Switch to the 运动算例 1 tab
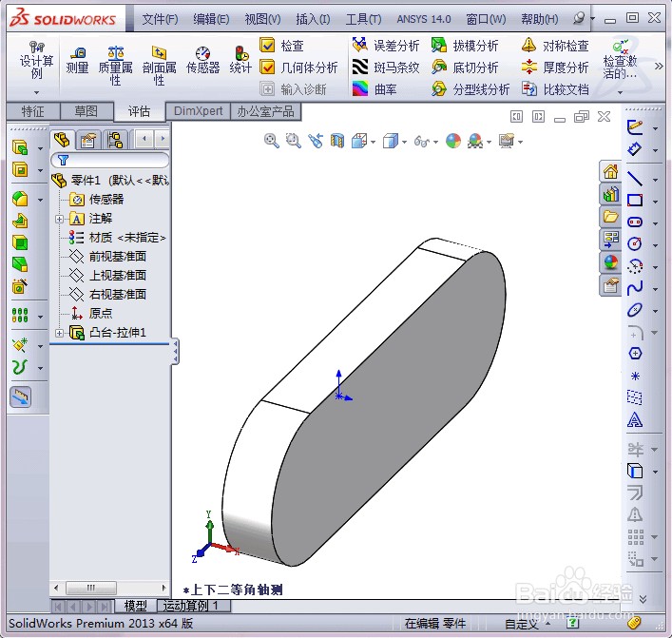This screenshot has height=638, width=672. [194, 606]
